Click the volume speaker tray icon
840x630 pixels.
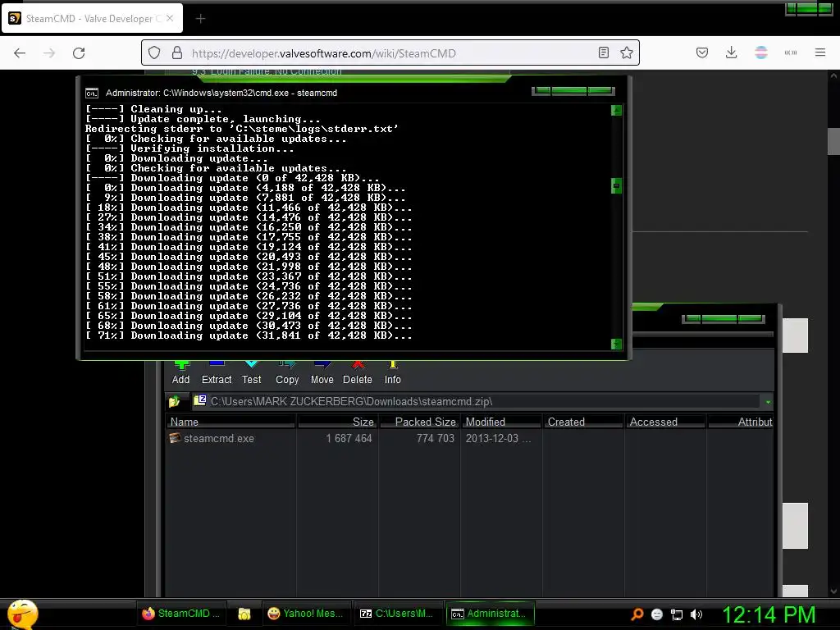point(696,614)
